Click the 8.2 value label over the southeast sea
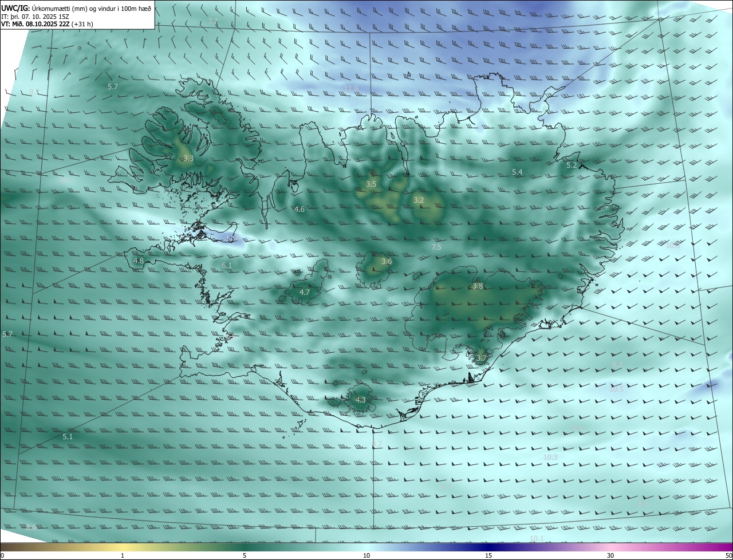Screen dimensions: 733x560 tap(617, 365)
